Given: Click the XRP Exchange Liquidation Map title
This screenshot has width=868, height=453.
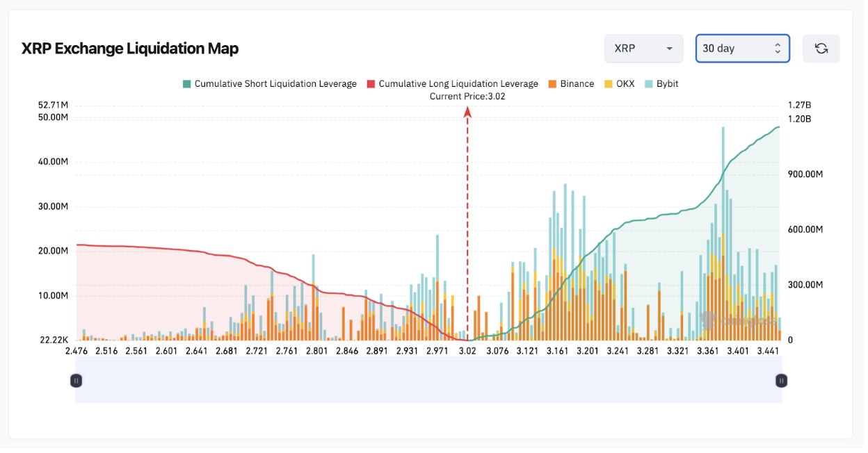Looking at the screenshot, I should tap(130, 49).
